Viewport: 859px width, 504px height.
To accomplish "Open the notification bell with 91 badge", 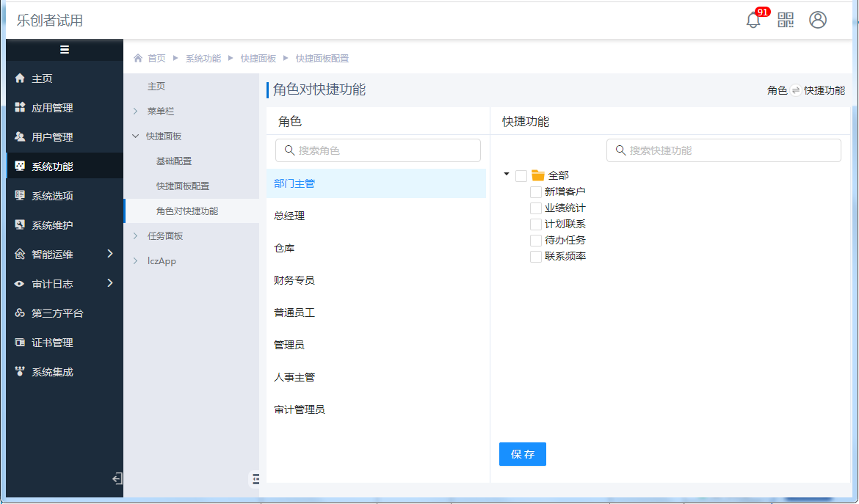I will 753,21.
